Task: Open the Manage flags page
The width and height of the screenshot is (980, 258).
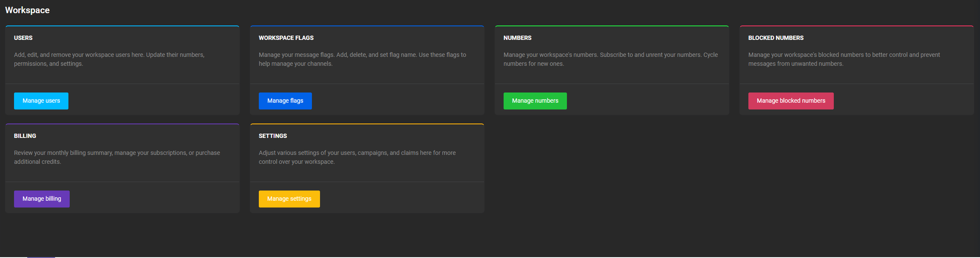Action: pos(285,101)
